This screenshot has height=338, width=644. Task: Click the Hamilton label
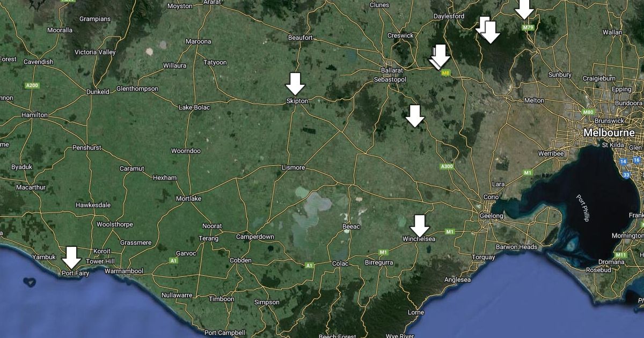(34, 115)
